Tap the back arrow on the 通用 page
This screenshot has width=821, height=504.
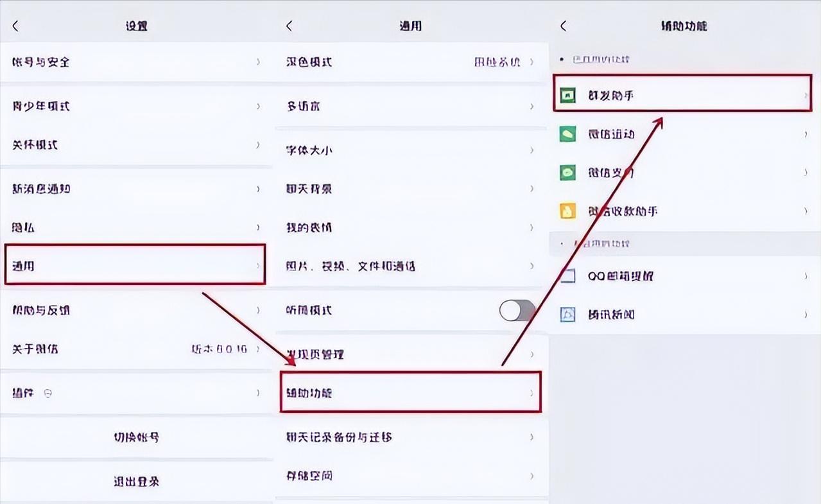coord(289,26)
